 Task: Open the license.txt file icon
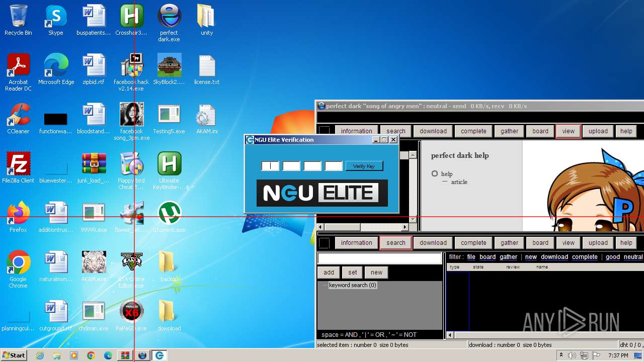(207, 70)
